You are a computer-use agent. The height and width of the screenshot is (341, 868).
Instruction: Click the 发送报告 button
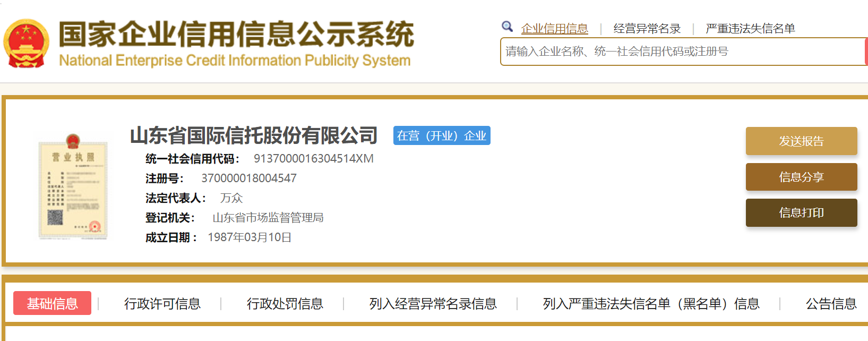802,141
